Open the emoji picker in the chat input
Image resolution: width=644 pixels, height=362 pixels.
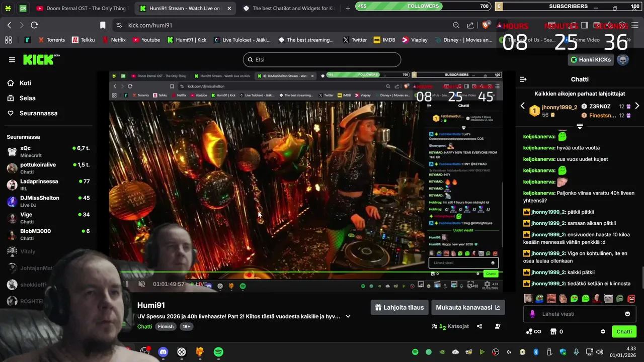coord(627,314)
